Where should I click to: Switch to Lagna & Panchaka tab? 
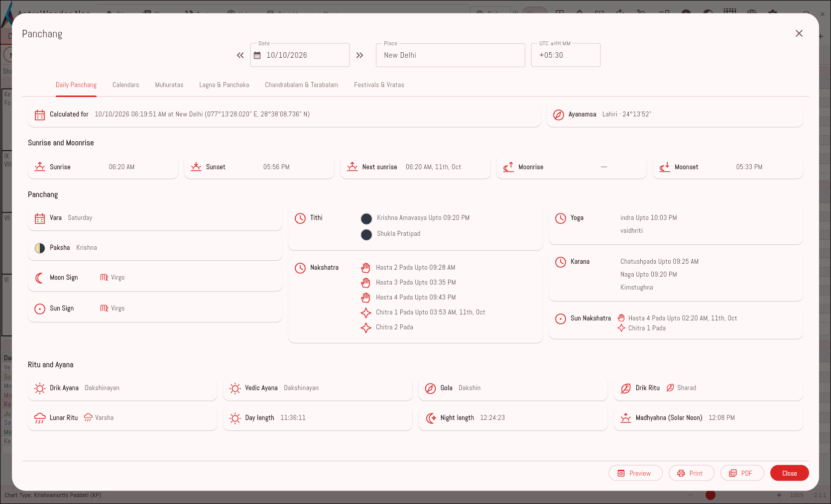click(224, 85)
